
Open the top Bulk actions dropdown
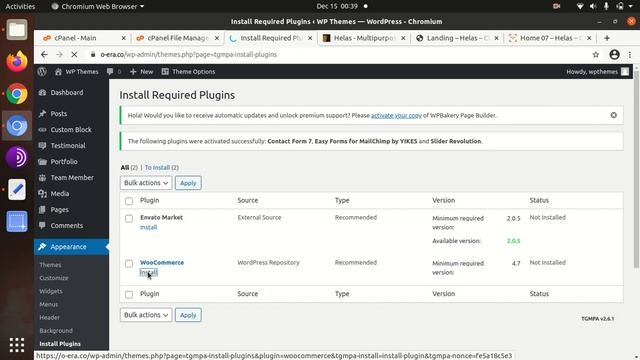[146, 183]
